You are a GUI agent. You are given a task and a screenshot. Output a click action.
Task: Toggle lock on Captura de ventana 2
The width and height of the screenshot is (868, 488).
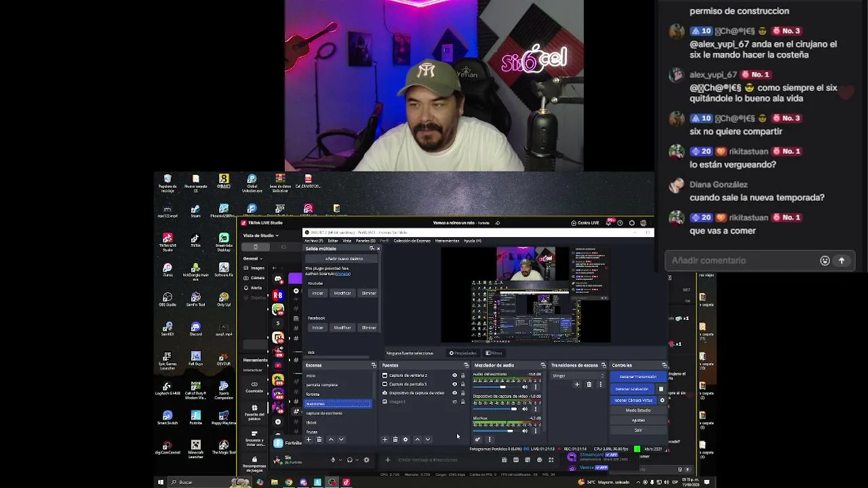coord(463,375)
